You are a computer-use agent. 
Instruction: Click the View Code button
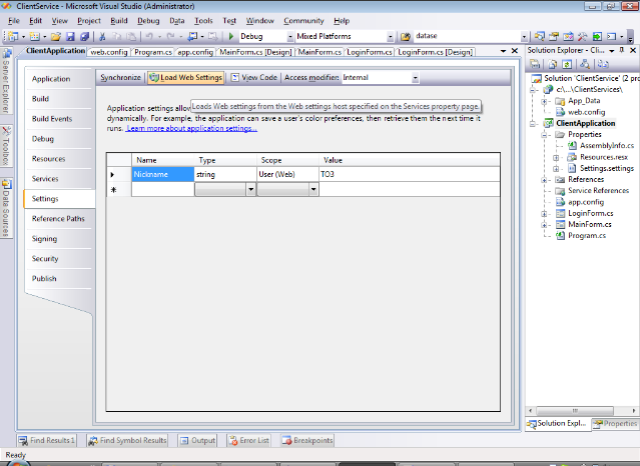(x=254, y=78)
